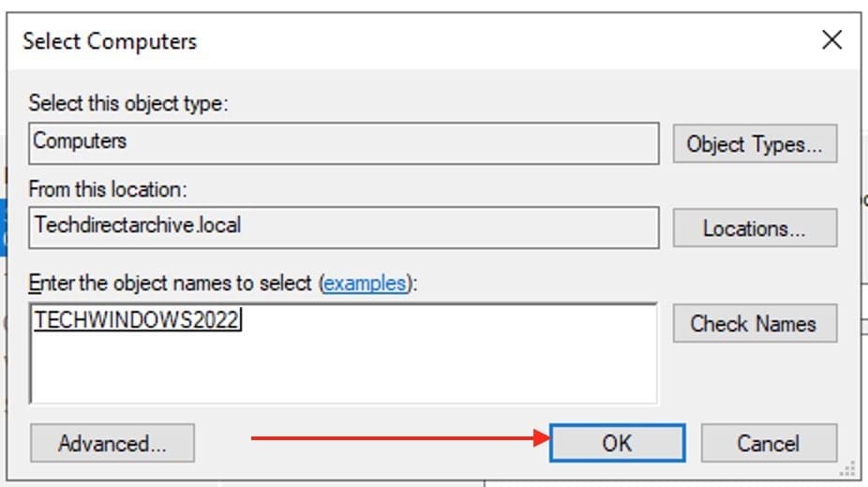Click the resize grip in dialog corner

click(849, 466)
